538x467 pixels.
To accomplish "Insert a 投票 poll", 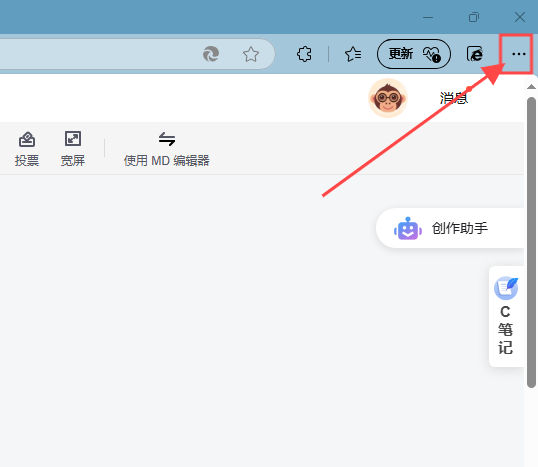I will click(27, 149).
